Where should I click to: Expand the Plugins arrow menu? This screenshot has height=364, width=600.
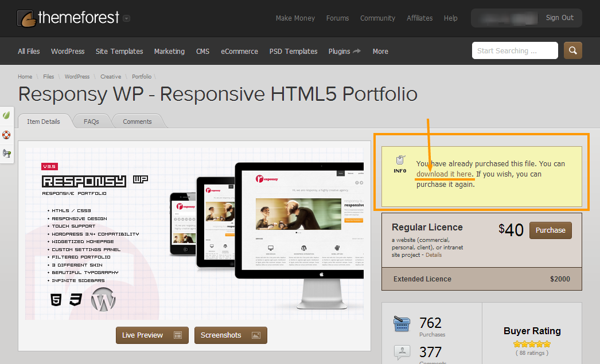point(357,51)
